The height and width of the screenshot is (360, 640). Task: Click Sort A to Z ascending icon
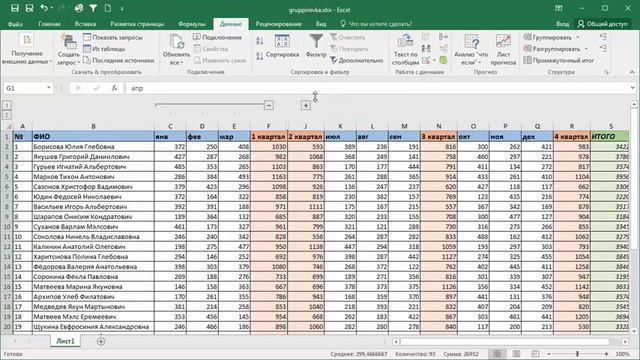click(x=260, y=40)
